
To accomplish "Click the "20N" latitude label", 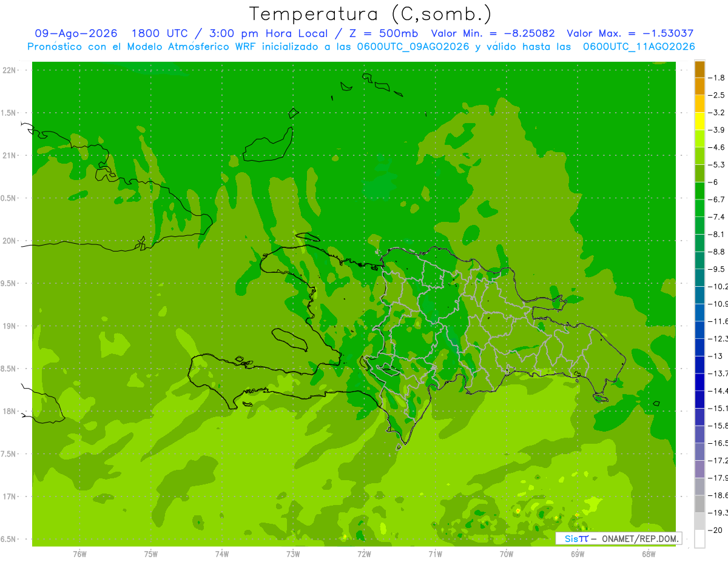I will pos(9,241).
